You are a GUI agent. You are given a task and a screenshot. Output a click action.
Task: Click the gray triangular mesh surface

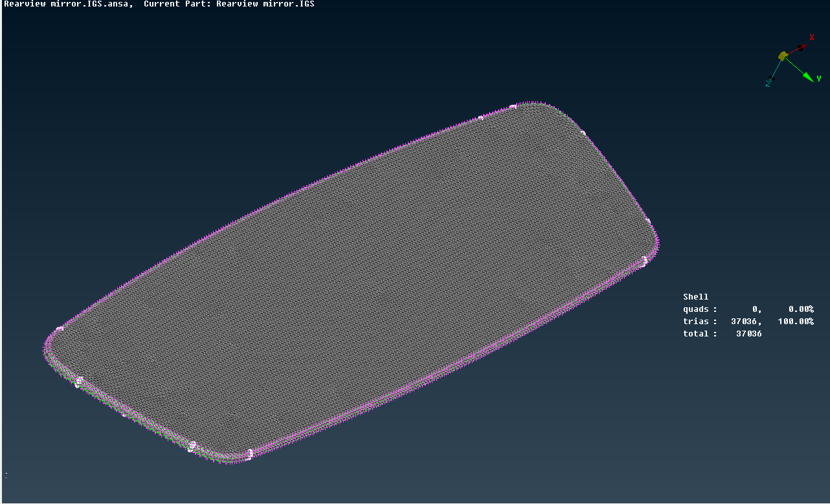[356, 272]
